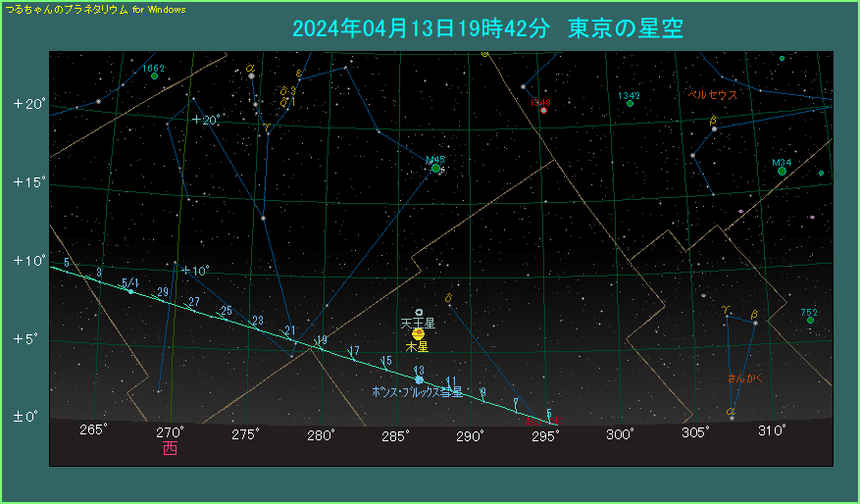
Task: Select the Uranus (天王星) ring symbol
Action: tap(419, 312)
